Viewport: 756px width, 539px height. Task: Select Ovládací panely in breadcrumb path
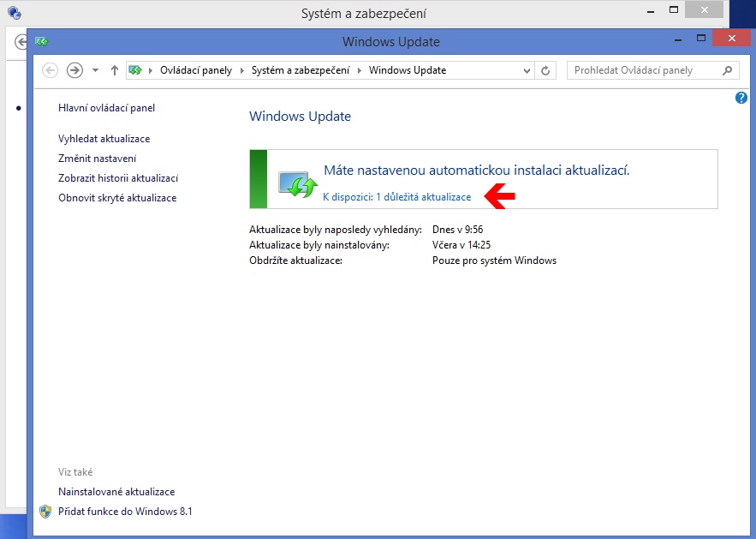195,70
